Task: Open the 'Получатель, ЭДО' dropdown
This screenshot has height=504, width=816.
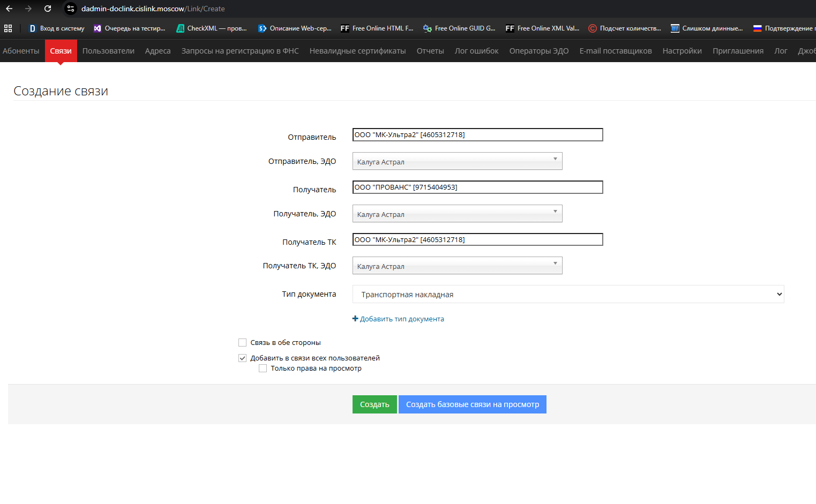Action: (x=458, y=214)
